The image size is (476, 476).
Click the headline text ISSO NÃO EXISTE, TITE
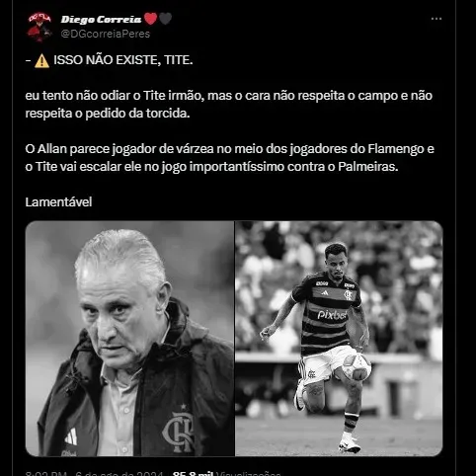click(123, 60)
